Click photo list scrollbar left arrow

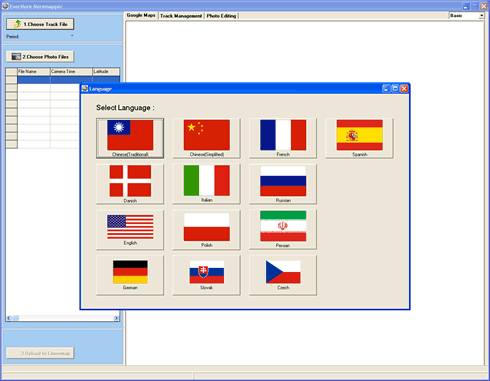tap(9, 318)
